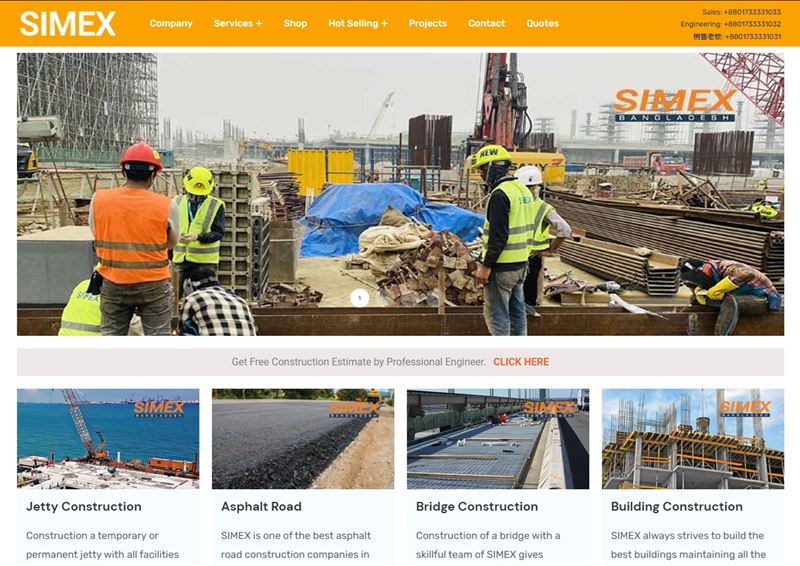This screenshot has height=566, width=800.
Task: Open the Building Construction thumbnail image
Action: click(693, 439)
